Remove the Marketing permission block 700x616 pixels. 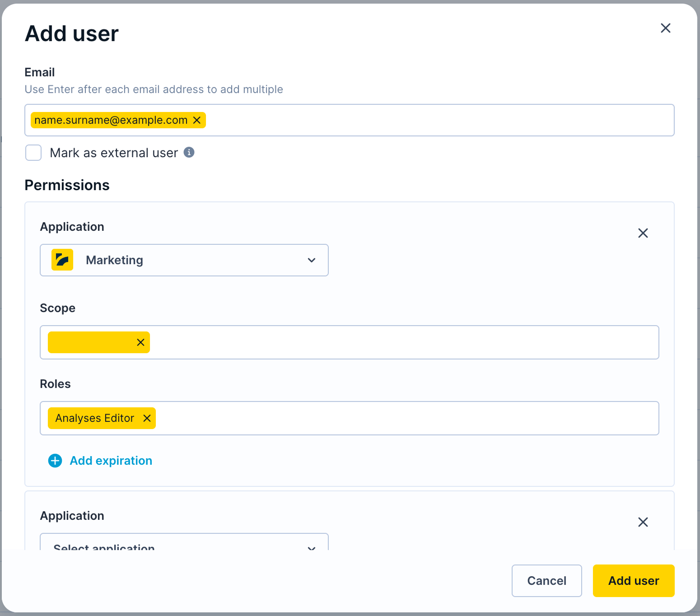pos(643,233)
